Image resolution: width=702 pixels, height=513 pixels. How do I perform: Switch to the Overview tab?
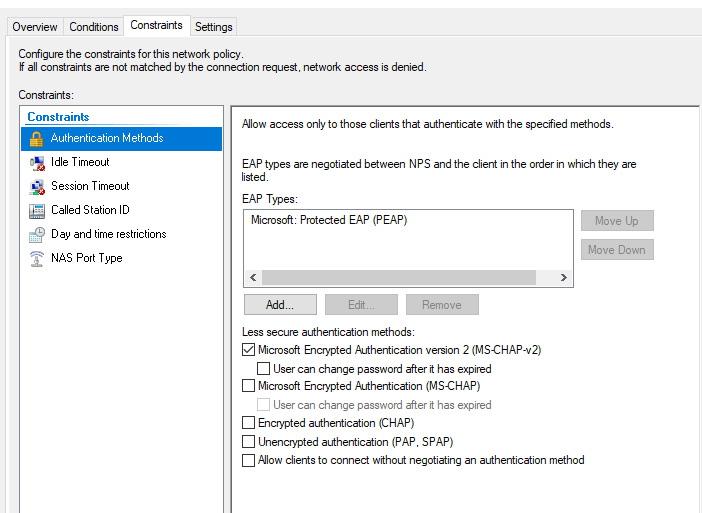click(35, 27)
